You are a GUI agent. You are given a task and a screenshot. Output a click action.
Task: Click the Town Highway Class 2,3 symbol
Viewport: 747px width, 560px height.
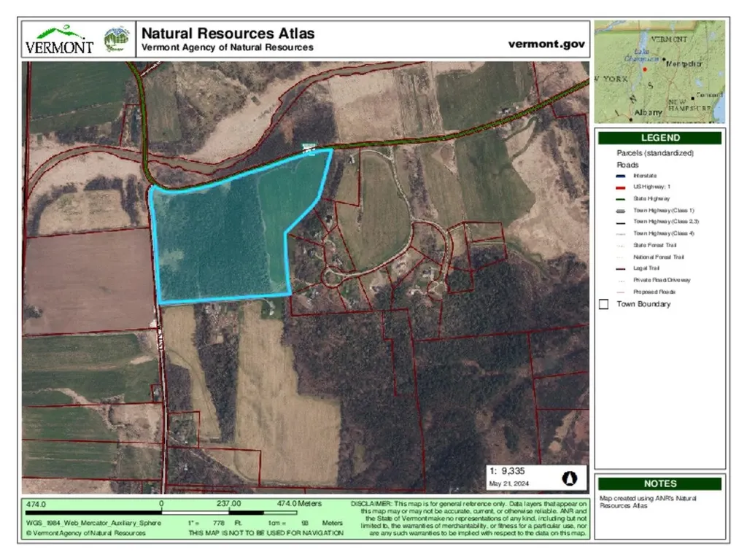[622, 222]
